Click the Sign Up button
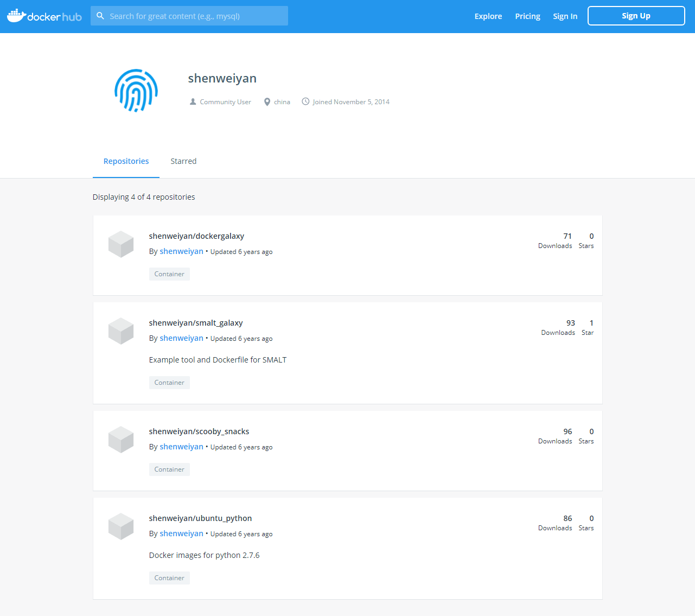The height and width of the screenshot is (616, 695). coord(636,16)
